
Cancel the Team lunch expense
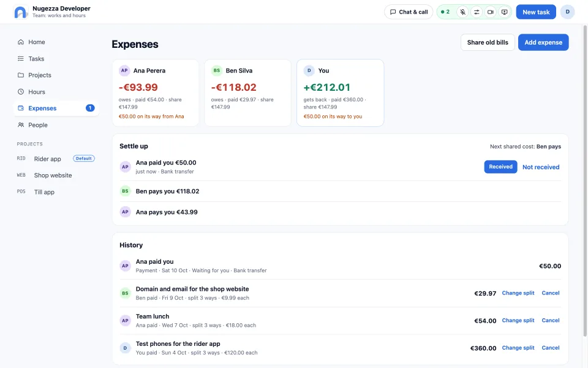[550, 320]
